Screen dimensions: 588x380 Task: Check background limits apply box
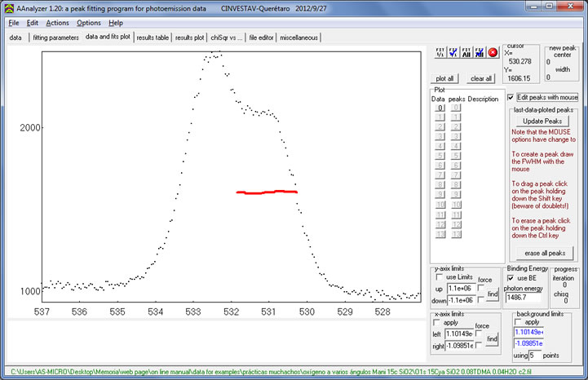coord(519,322)
